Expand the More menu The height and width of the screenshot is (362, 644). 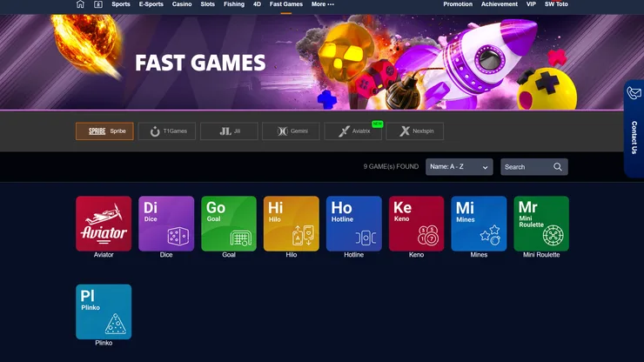click(x=322, y=4)
